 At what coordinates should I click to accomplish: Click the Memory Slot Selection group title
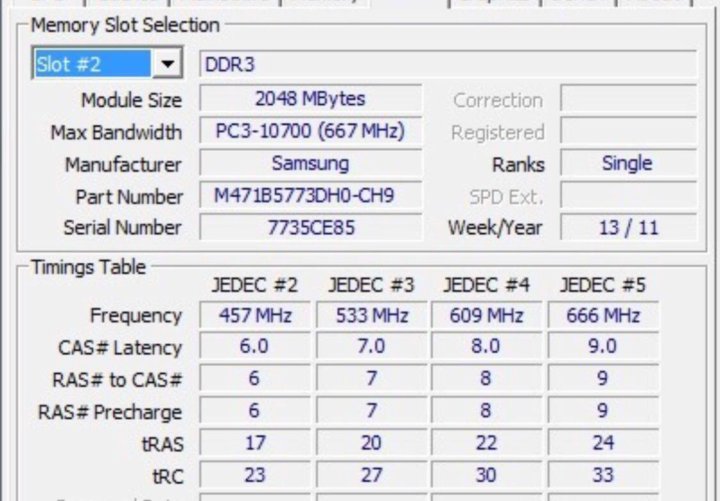click(x=125, y=25)
